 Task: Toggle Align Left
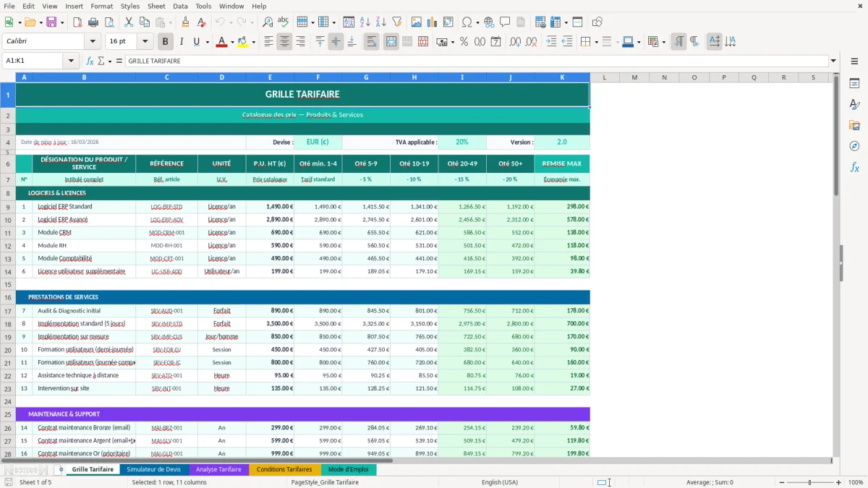pos(268,42)
